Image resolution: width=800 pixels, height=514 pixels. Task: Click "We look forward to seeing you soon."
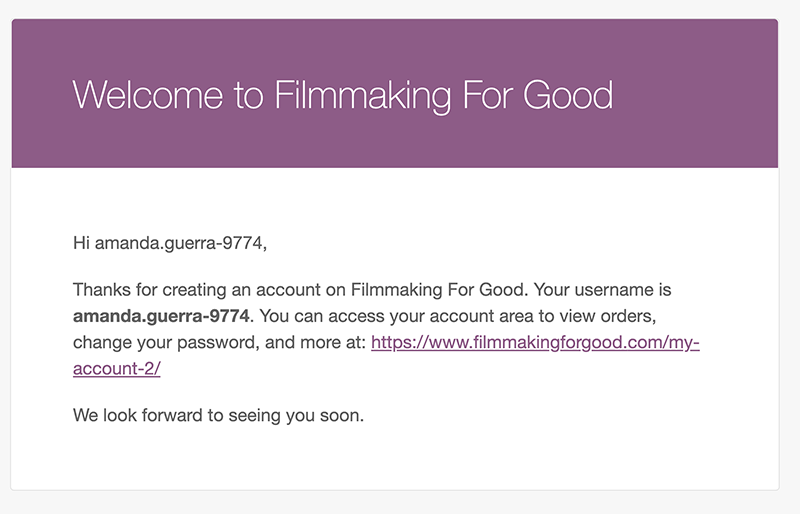pos(218,415)
